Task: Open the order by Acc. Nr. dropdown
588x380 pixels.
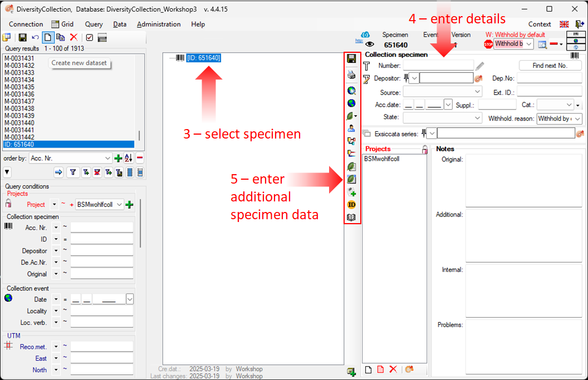Action: (x=107, y=158)
